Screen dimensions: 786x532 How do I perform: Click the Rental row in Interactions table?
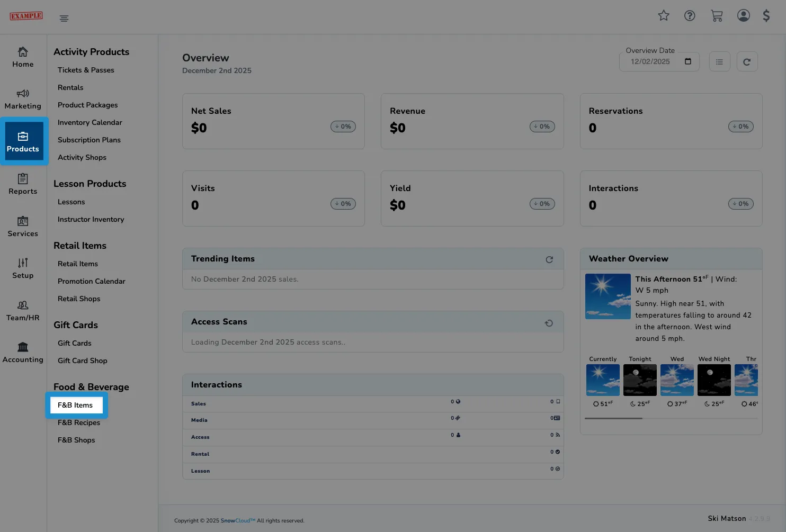tap(373, 454)
